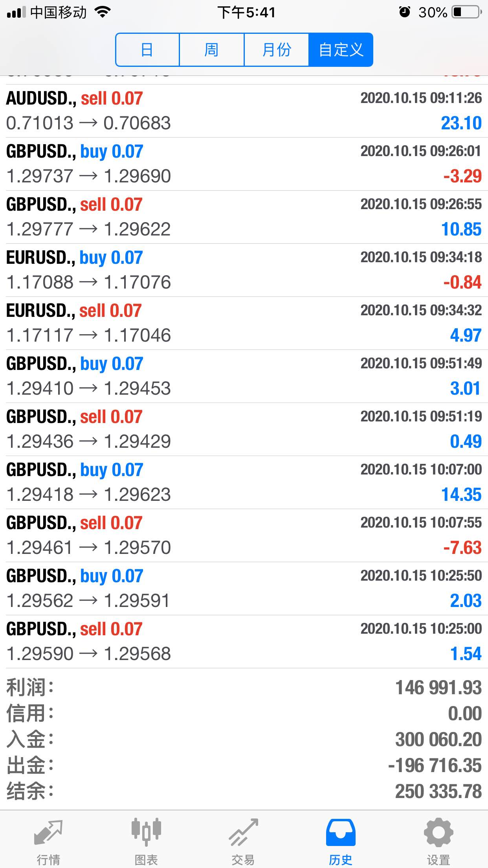The height and width of the screenshot is (868, 488).
Task: Tap the battery indicator icon
Action: 467,12
